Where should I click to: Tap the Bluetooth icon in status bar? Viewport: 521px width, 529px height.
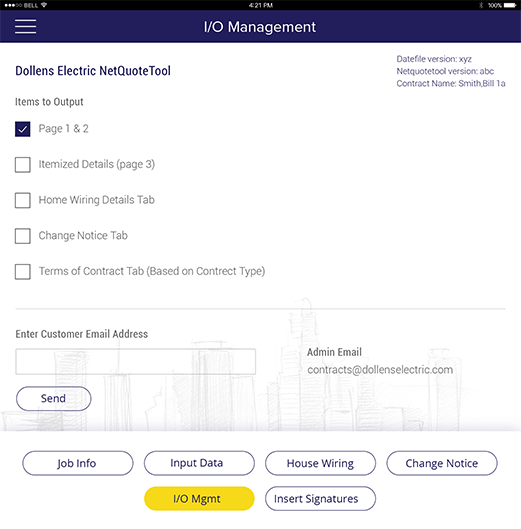pos(481,5)
